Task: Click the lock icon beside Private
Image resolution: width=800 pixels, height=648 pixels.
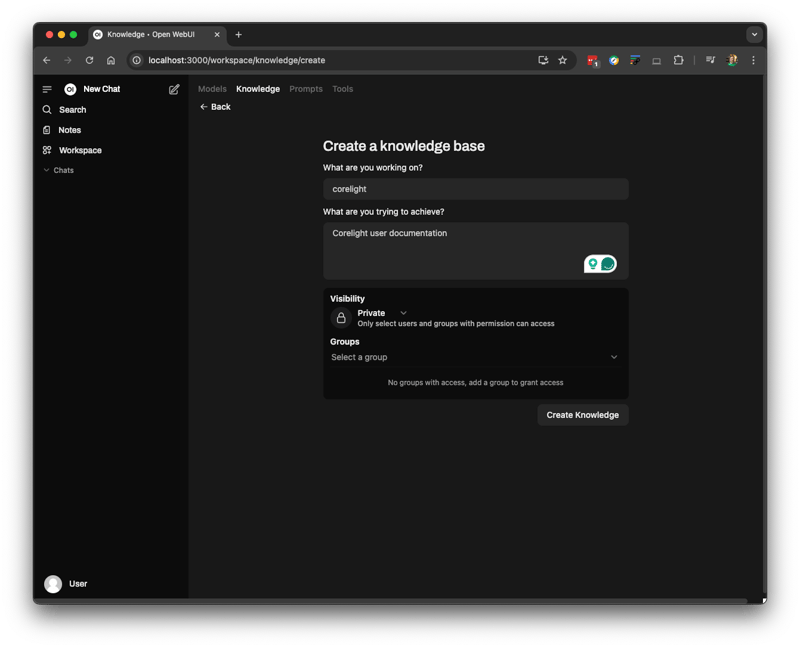Action: click(x=341, y=318)
